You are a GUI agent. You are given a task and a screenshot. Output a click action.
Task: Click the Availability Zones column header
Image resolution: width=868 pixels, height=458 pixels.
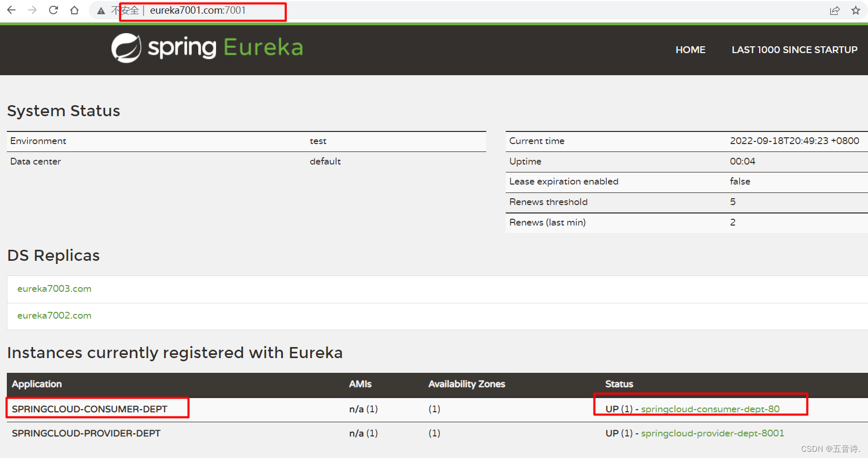coord(467,384)
